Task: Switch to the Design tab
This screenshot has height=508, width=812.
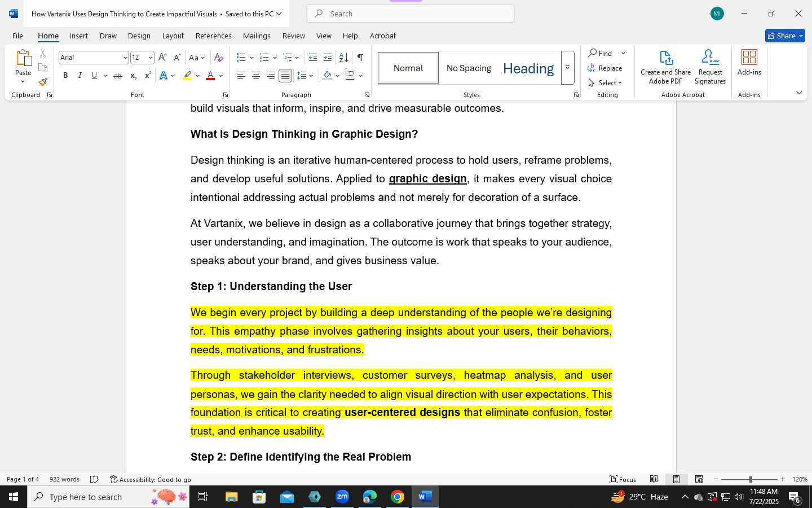Action: [139, 36]
